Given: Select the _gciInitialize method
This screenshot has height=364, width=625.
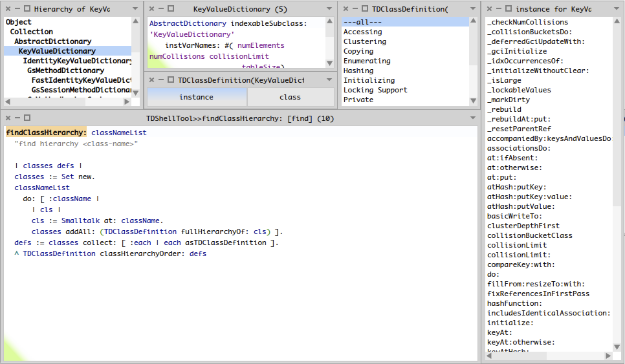Looking at the screenshot, I should point(549,51).
